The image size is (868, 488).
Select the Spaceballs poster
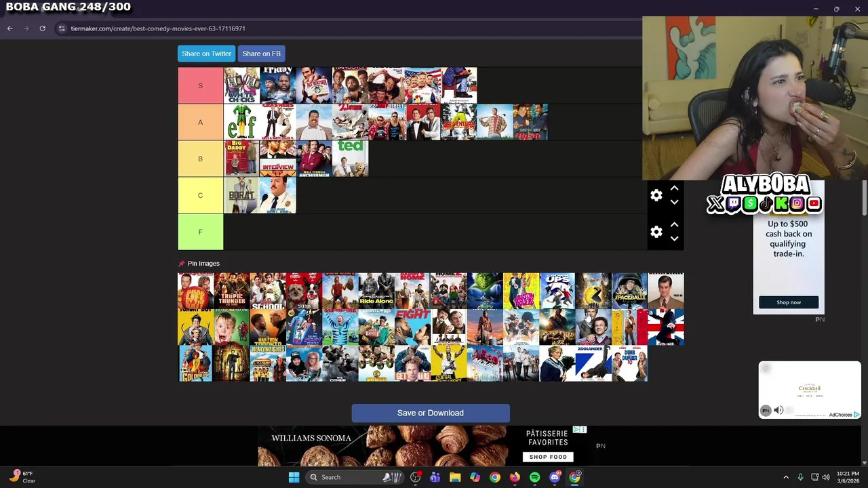pyautogui.click(x=629, y=291)
